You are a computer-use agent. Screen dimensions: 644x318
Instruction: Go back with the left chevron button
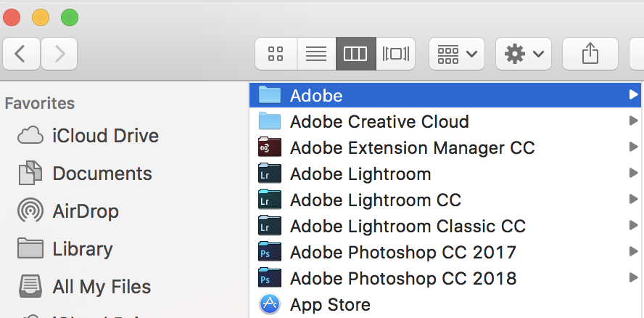tap(21, 54)
